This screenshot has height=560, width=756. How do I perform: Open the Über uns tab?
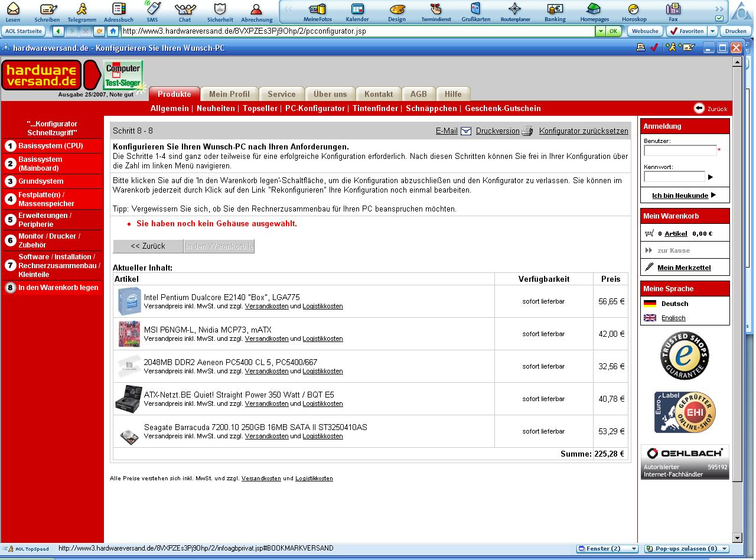coord(330,94)
